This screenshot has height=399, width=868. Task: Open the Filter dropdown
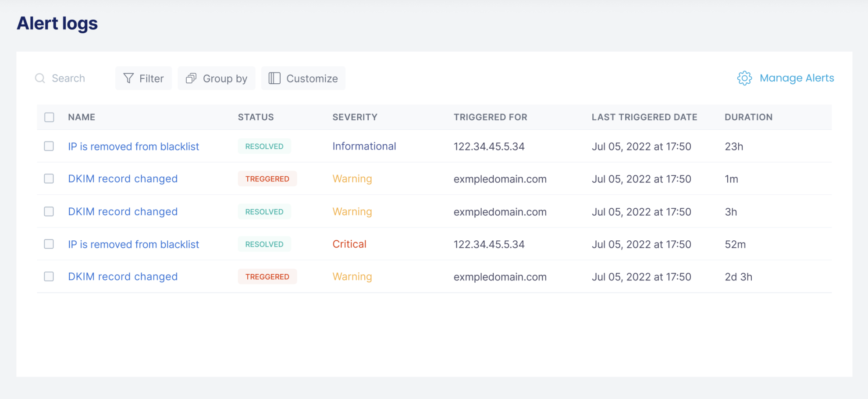tap(143, 78)
